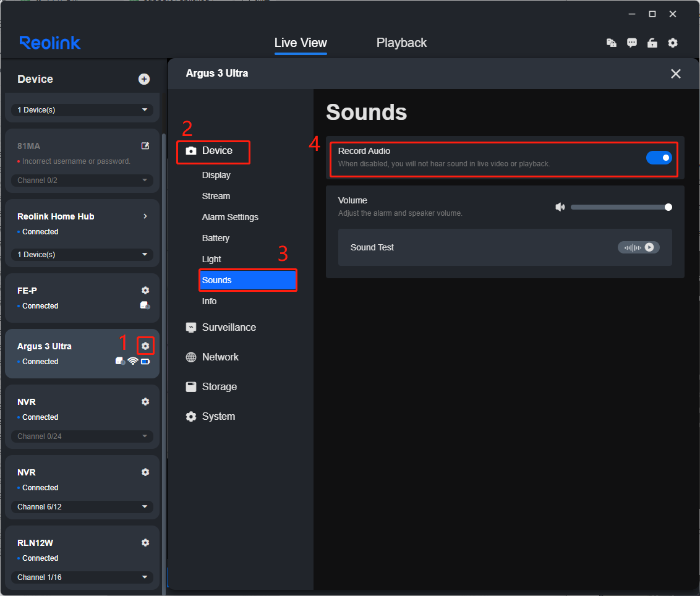Select the FE-P device card
Screen dimensions: 700x596
82,298
